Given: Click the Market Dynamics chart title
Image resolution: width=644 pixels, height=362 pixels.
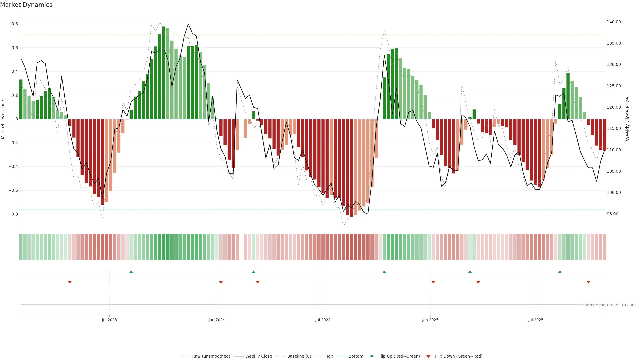Looking at the screenshot, I should click(x=26, y=5).
